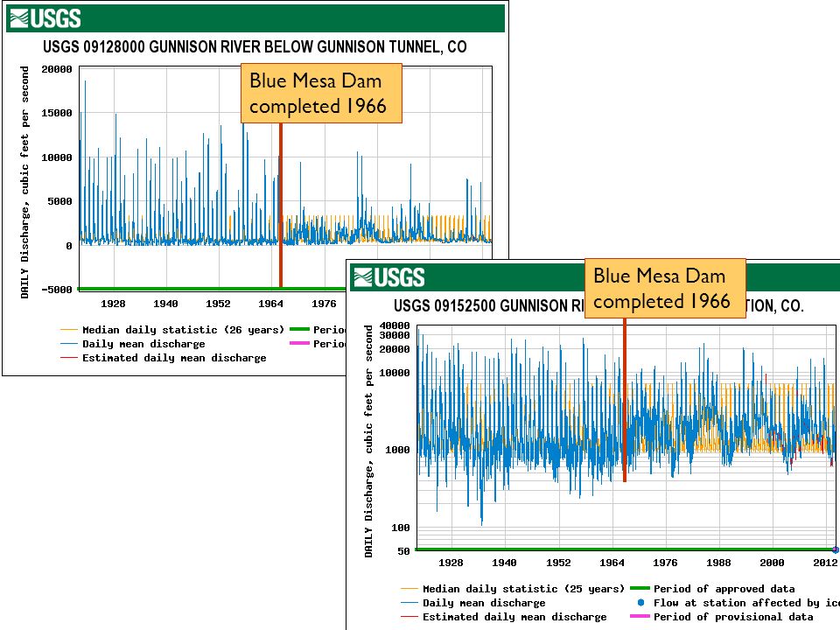
Task: Click the '1928' x-axis label on top chart
Action: [x=113, y=304]
